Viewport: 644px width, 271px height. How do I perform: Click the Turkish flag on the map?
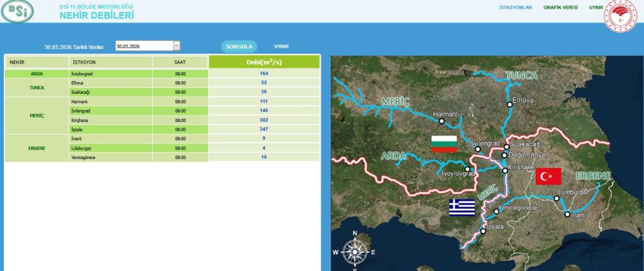pyautogui.click(x=548, y=176)
